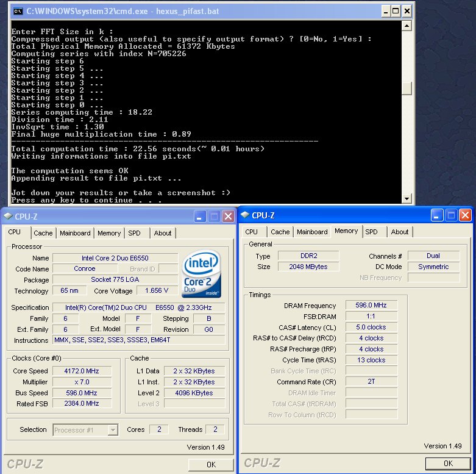Click the DC Mode value Symmetric

[433, 267]
